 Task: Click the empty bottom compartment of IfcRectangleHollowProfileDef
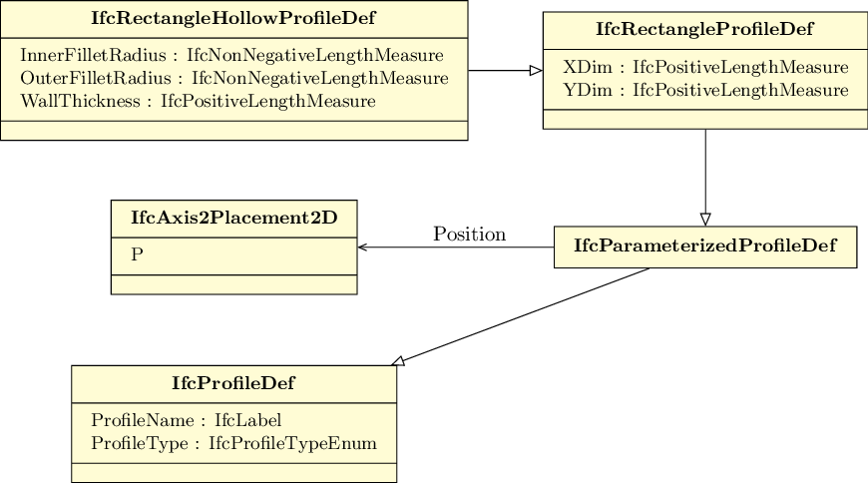click(233, 131)
